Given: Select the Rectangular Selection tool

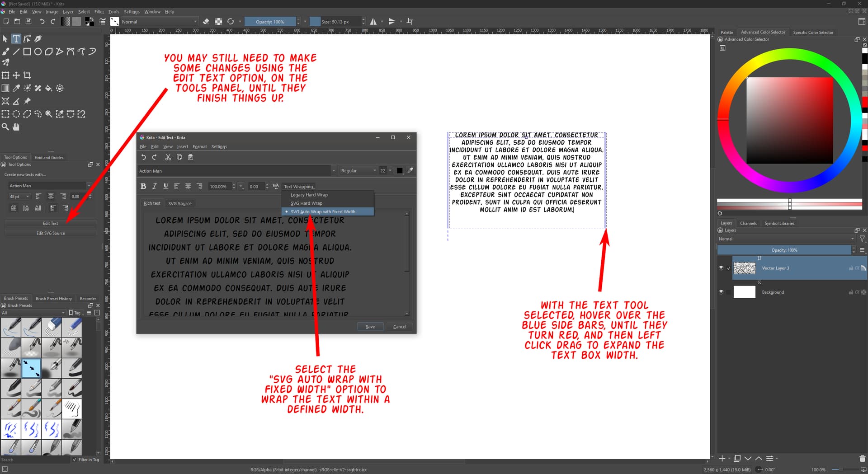Looking at the screenshot, I should pyautogui.click(x=5, y=114).
